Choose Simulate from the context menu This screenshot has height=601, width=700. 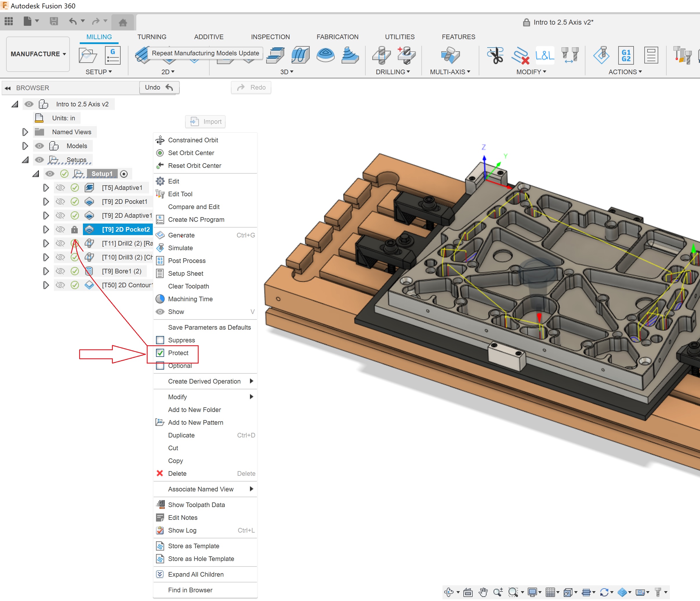point(180,248)
